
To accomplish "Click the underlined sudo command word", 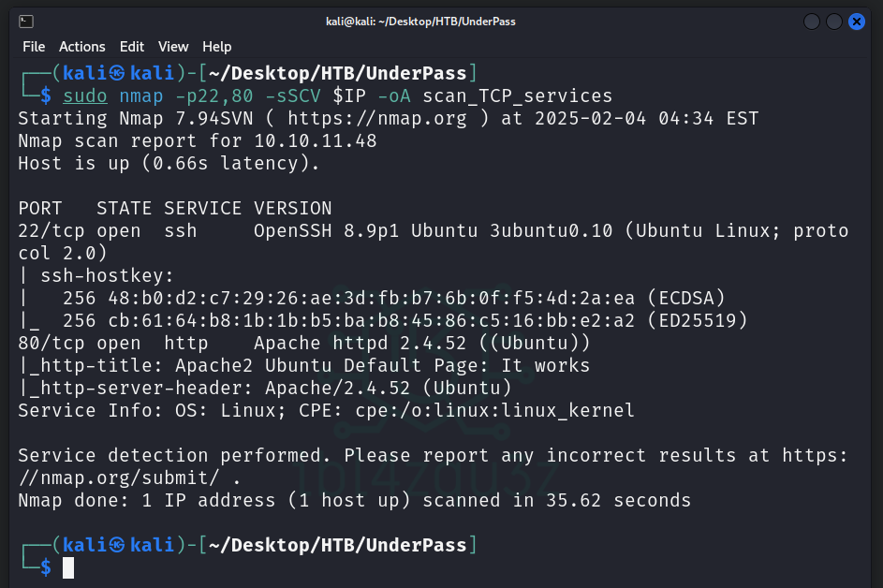I will click(x=85, y=96).
